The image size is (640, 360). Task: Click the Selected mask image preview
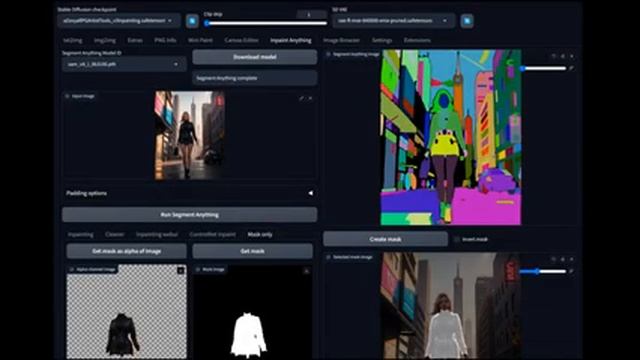coord(451,306)
